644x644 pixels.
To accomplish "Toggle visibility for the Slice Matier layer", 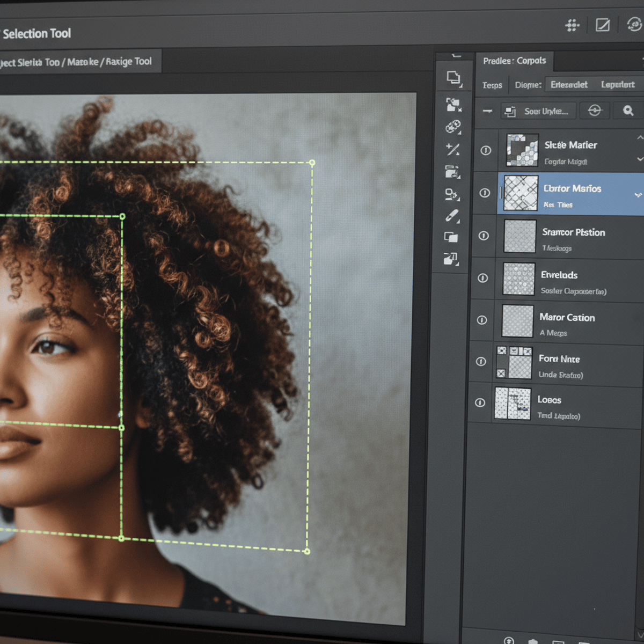I will pyautogui.click(x=486, y=151).
